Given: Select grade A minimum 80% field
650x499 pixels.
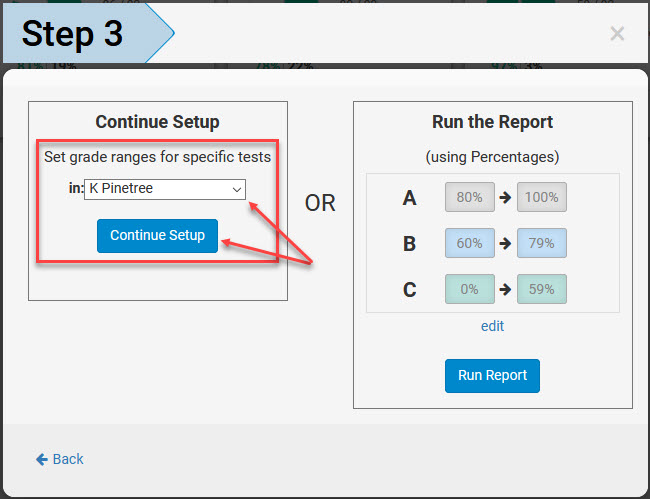Looking at the screenshot, I should 470,197.
